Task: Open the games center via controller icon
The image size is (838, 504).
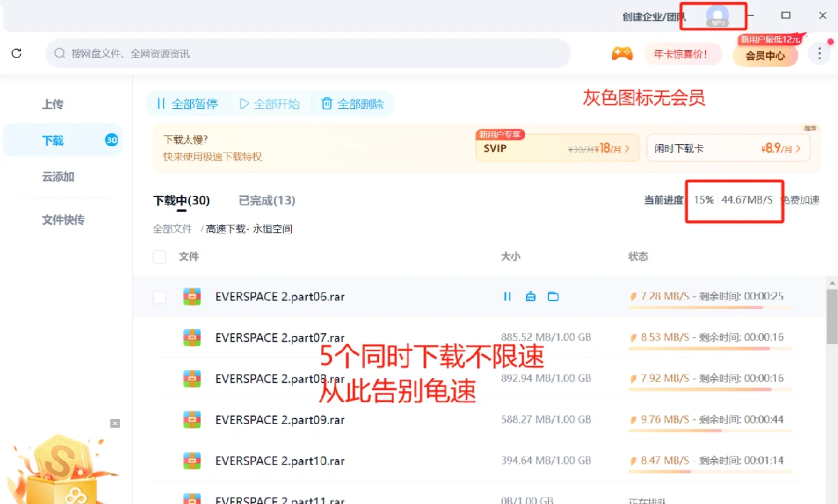Action: pyautogui.click(x=623, y=53)
